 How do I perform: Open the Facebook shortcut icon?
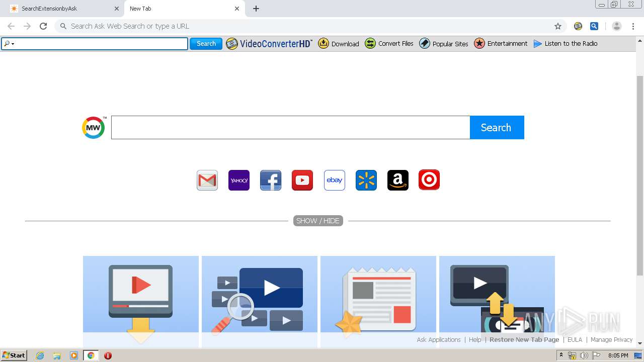[271, 180]
